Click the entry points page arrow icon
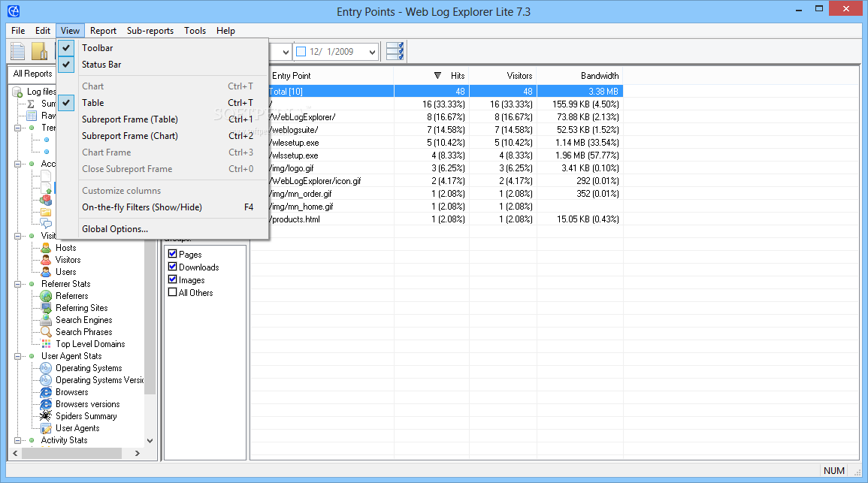 click(x=47, y=188)
